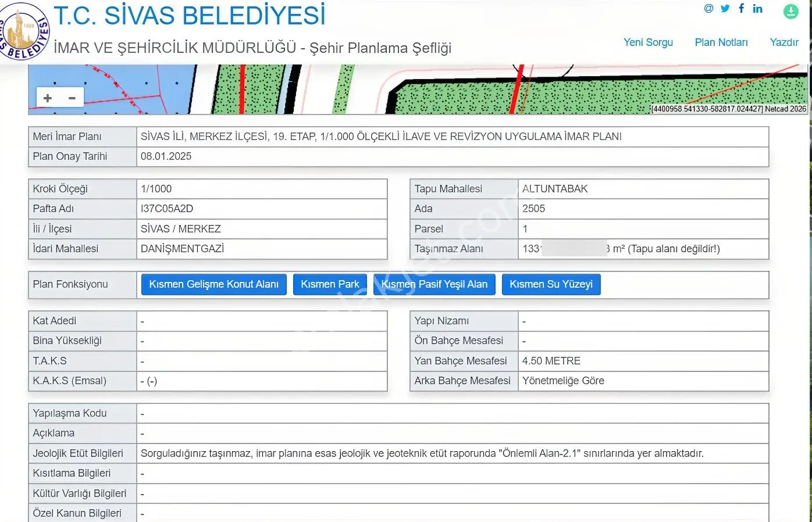The width and height of the screenshot is (812, 522).
Task: Open the LinkedIn share icon
Action: [x=757, y=9]
